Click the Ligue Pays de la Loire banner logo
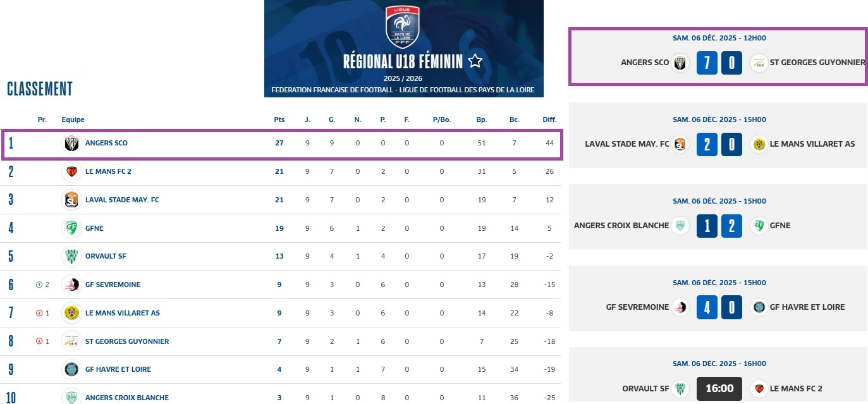This screenshot has height=404, width=868. point(402,28)
